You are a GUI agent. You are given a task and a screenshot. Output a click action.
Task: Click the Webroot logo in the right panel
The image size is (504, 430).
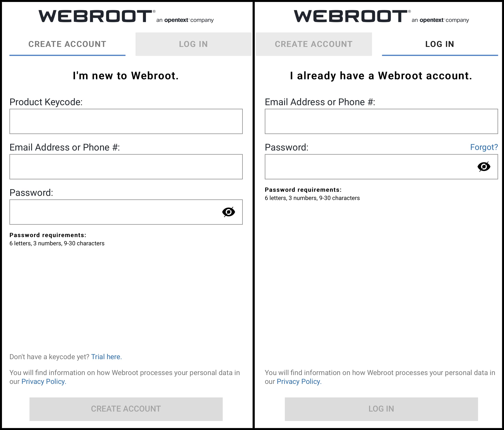351,16
